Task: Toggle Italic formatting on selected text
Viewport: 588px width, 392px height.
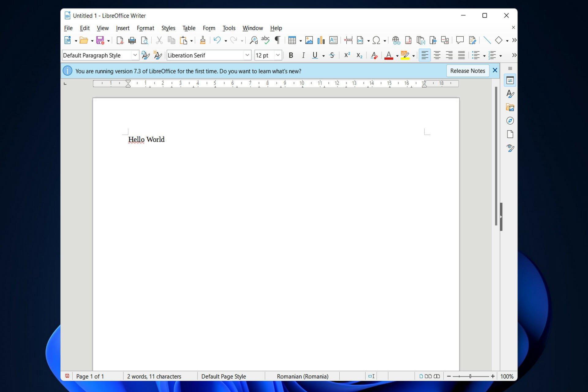Action: pyautogui.click(x=303, y=55)
